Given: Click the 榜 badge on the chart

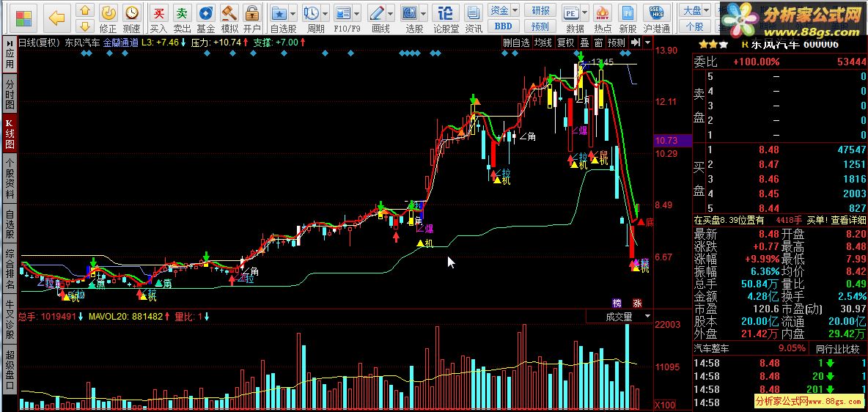Looking at the screenshot, I should 617,303.
